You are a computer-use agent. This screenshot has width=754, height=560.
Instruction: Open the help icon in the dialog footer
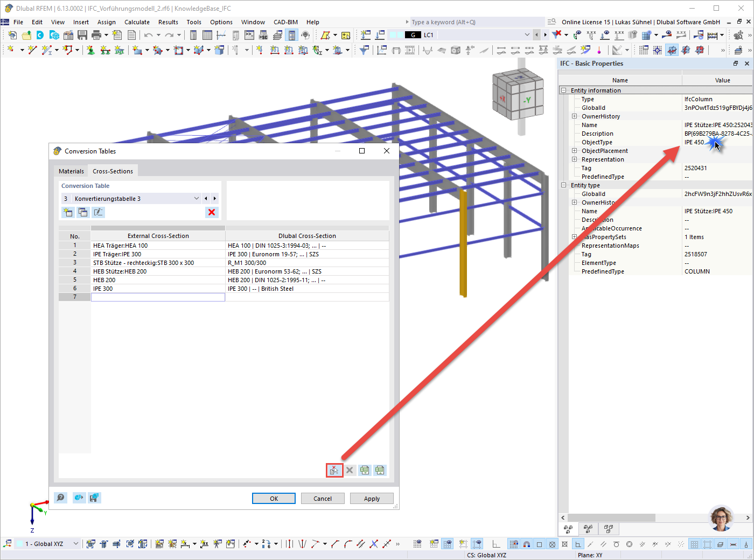tap(61, 498)
